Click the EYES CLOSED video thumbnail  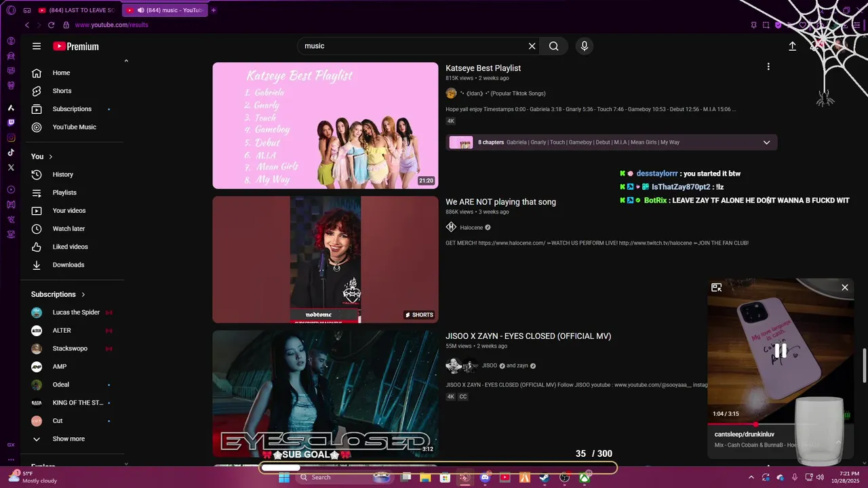click(325, 393)
